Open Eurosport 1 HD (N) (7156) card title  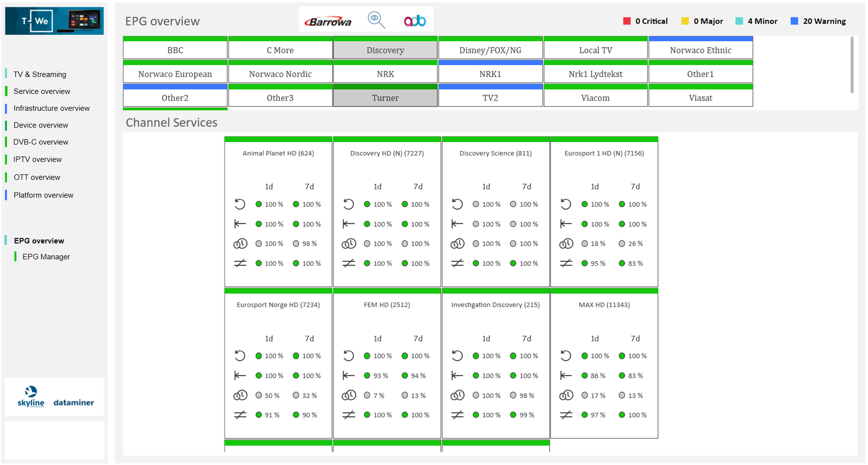tap(604, 153)
